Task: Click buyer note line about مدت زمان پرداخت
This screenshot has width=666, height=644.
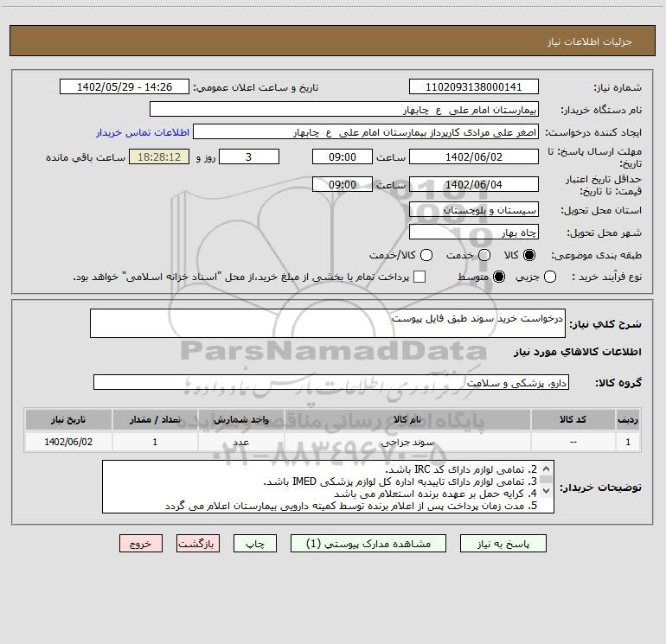Action: coord(351,506)
